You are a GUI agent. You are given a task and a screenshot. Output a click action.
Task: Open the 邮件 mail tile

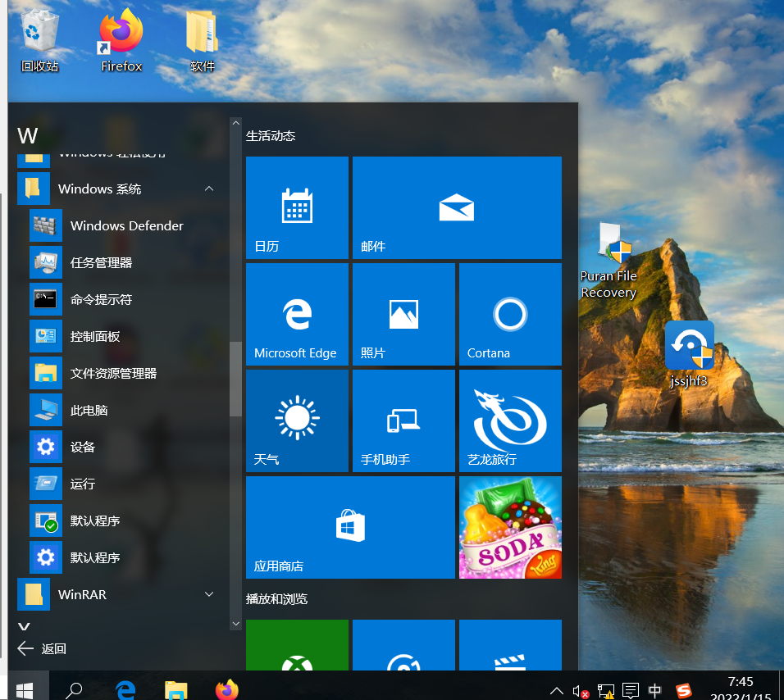[x=457, y=207]
